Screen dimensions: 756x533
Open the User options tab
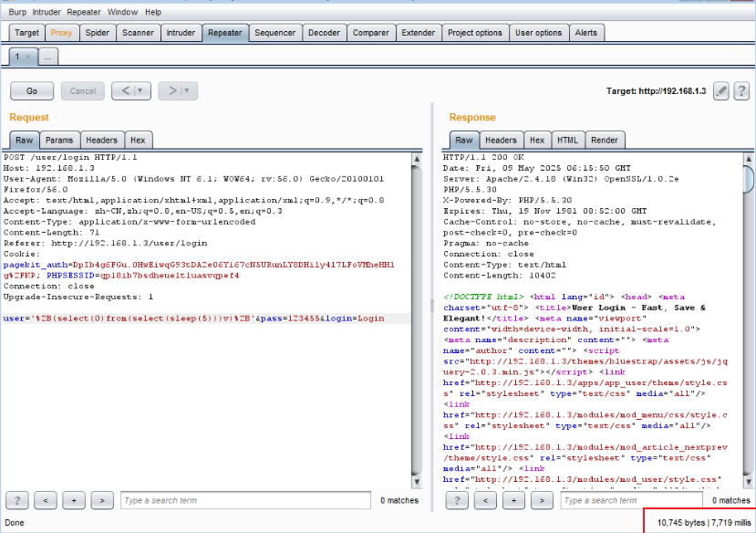click(539, 33)
